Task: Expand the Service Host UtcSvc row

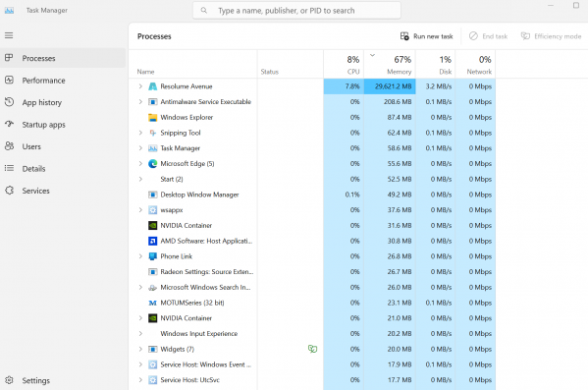Action: [140, 380]
